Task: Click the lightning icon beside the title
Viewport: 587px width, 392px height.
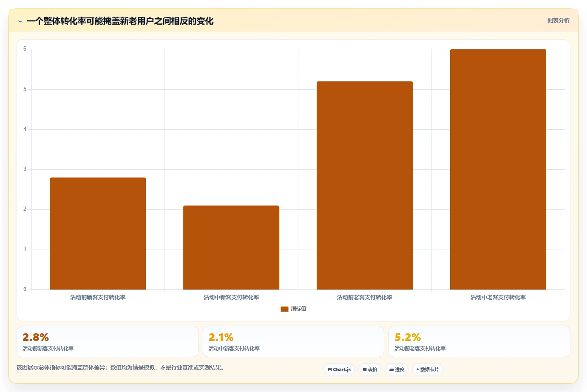Action: click(x=20, y=21)
